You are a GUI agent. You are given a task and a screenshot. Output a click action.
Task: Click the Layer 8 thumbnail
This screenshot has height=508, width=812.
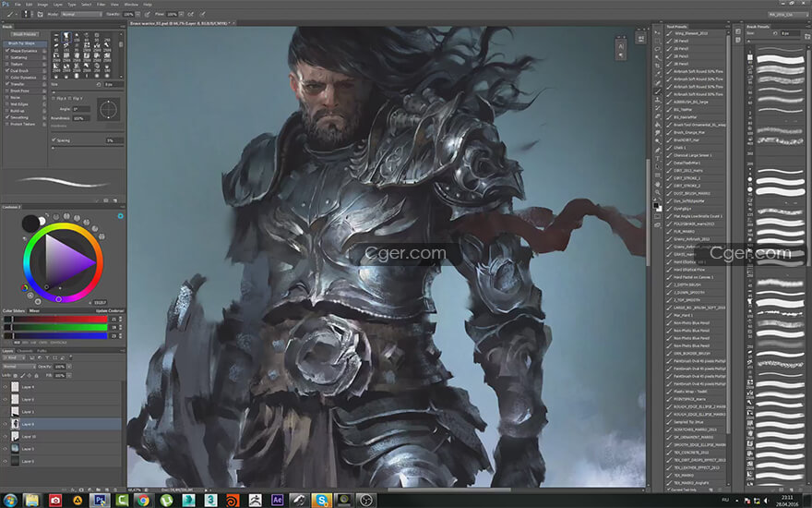[15, 424]
